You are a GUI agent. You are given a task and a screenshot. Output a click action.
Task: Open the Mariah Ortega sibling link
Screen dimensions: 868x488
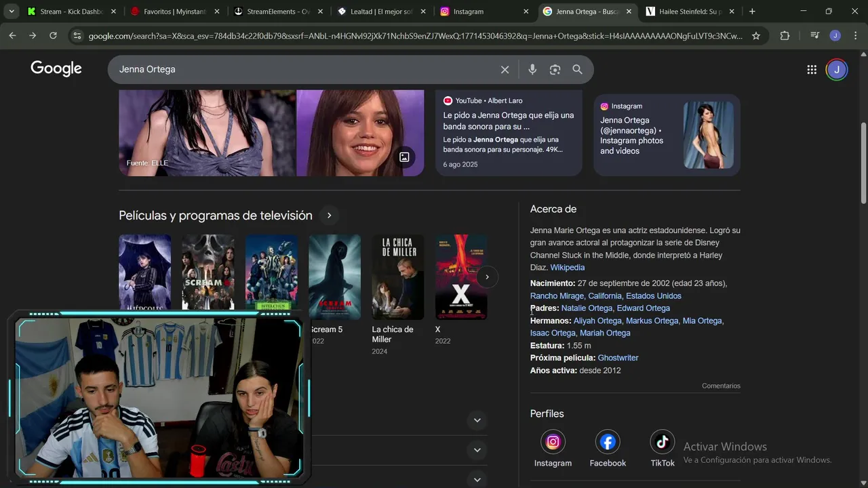coord(604,333)
